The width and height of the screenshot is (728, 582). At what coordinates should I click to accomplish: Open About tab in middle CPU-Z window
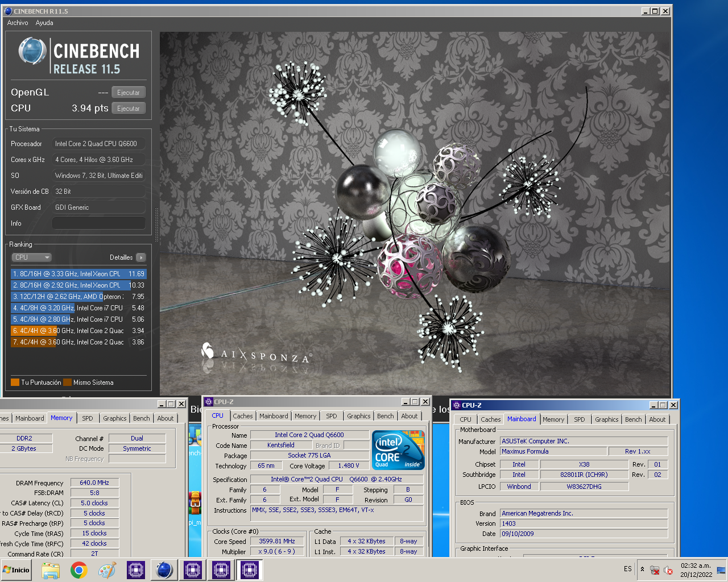[x=409, y=416]
